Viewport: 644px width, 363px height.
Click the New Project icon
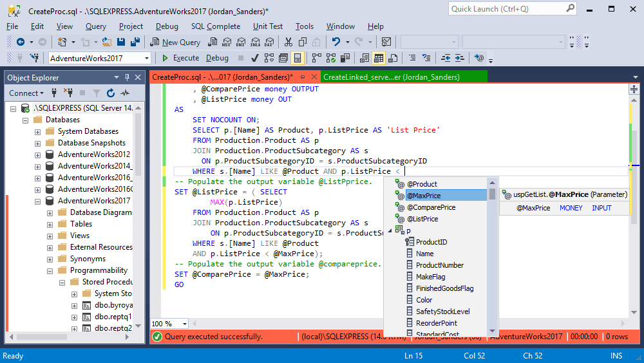pyautogui.click(x=62, y=42)
